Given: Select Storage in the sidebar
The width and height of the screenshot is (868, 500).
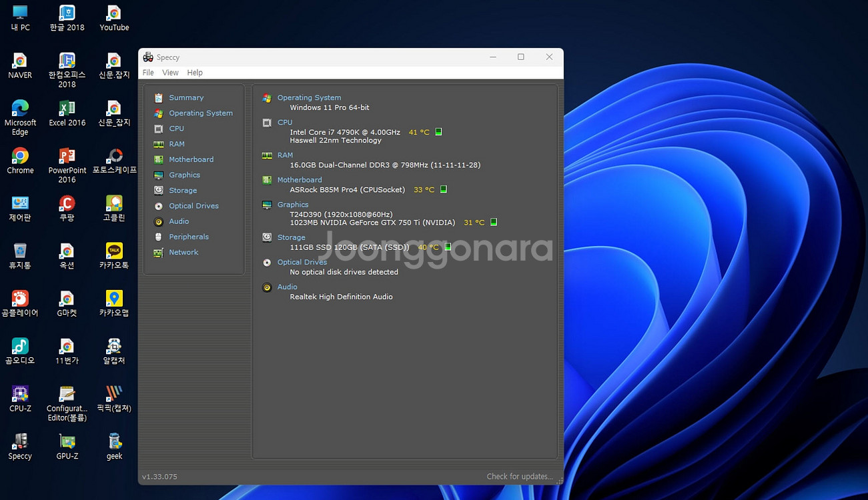Looking at the screenshot, I should tap(182, 191).
